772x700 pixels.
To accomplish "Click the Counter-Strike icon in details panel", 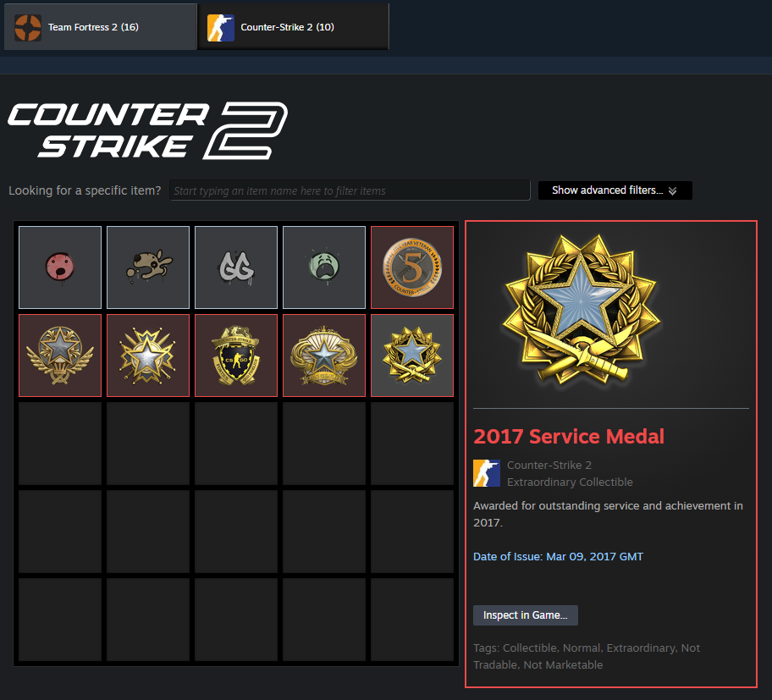I will tap(487, 473).
